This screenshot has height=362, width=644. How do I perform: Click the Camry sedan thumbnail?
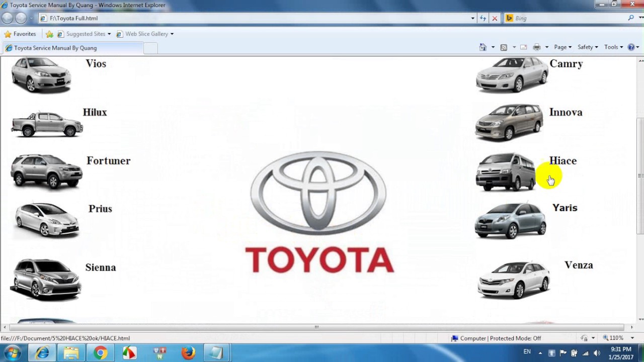pos(512,75)
